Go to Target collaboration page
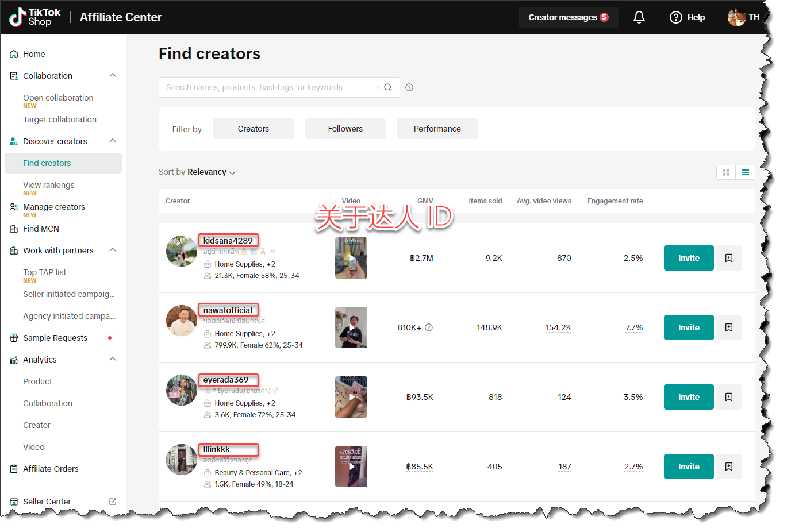795x532 pixels. point(60,119)
